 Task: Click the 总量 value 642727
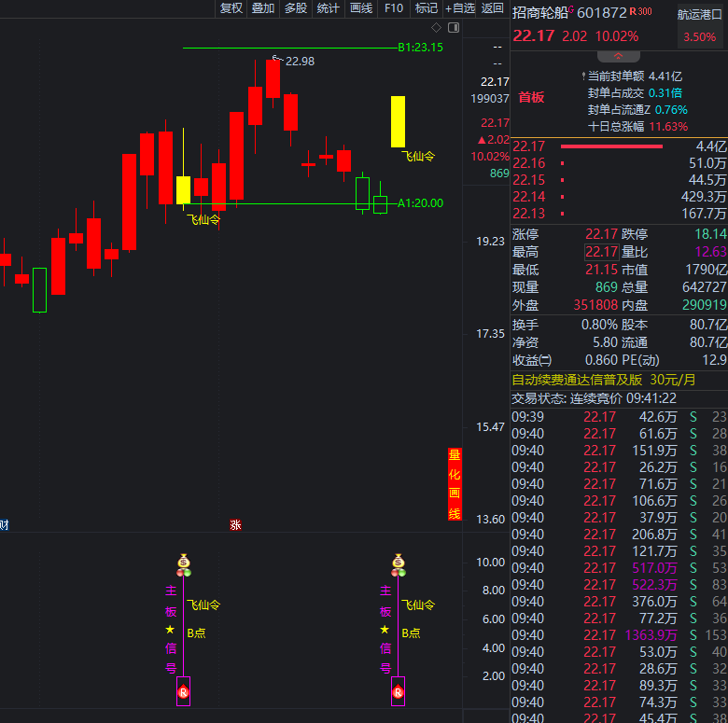pyautogui.click(x=705, y=287)
